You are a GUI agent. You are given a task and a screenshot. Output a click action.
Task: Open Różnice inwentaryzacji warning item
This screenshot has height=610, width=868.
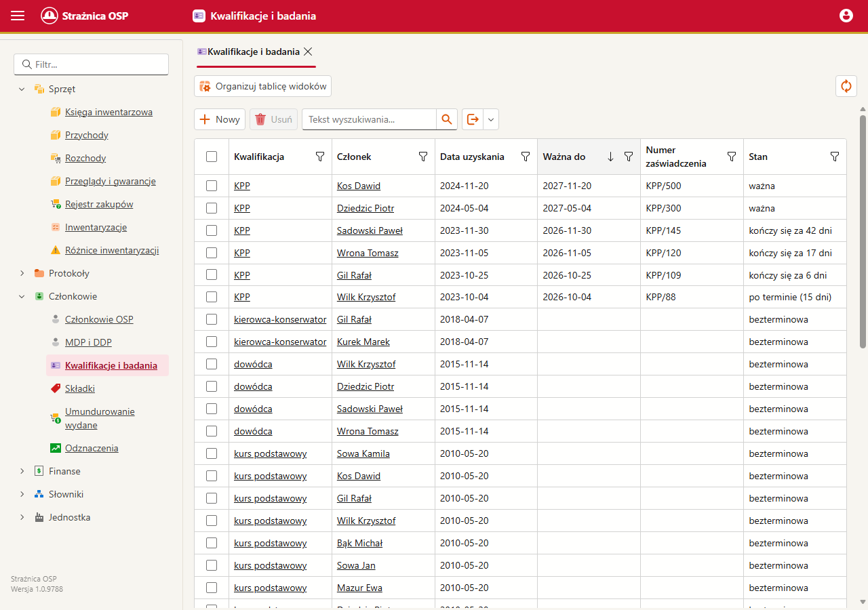coord(112,250)
